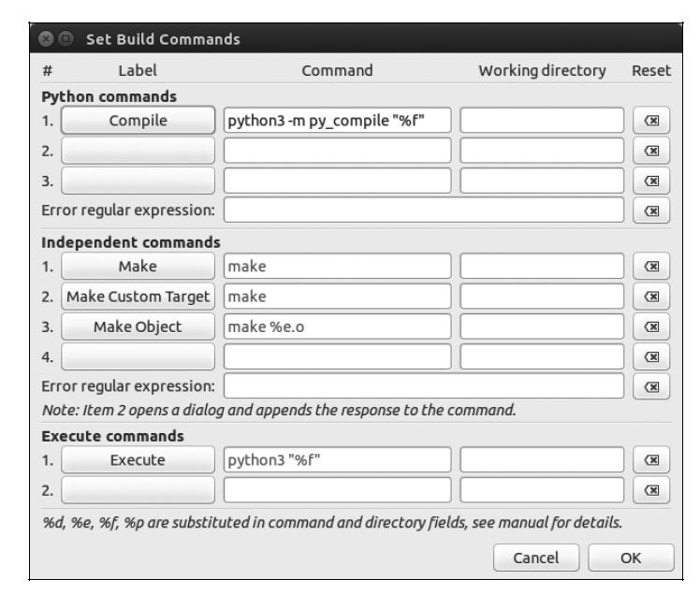Screen dimensions: 700x594
Task: Click the Compile label button
Action: tap(138, 121)
